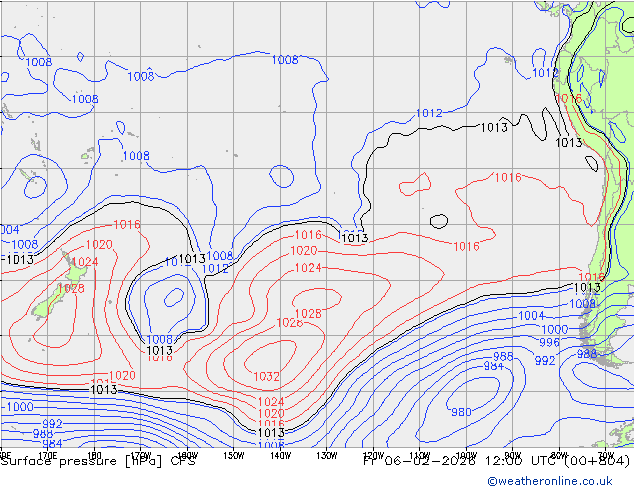
Task: Click the 140W longitude label
Action: click(x=280, y=456)
